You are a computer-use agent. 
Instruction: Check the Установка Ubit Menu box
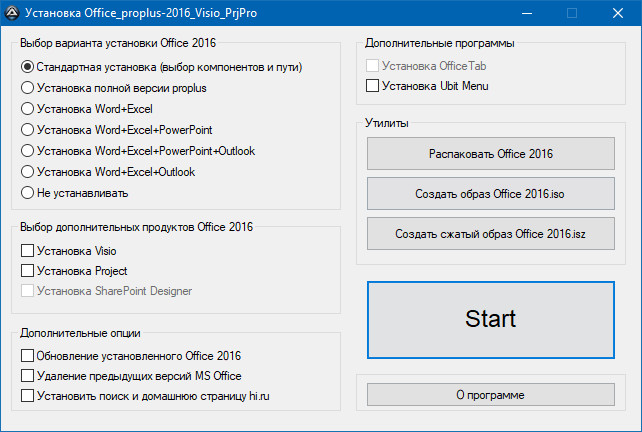coord(373,86)
